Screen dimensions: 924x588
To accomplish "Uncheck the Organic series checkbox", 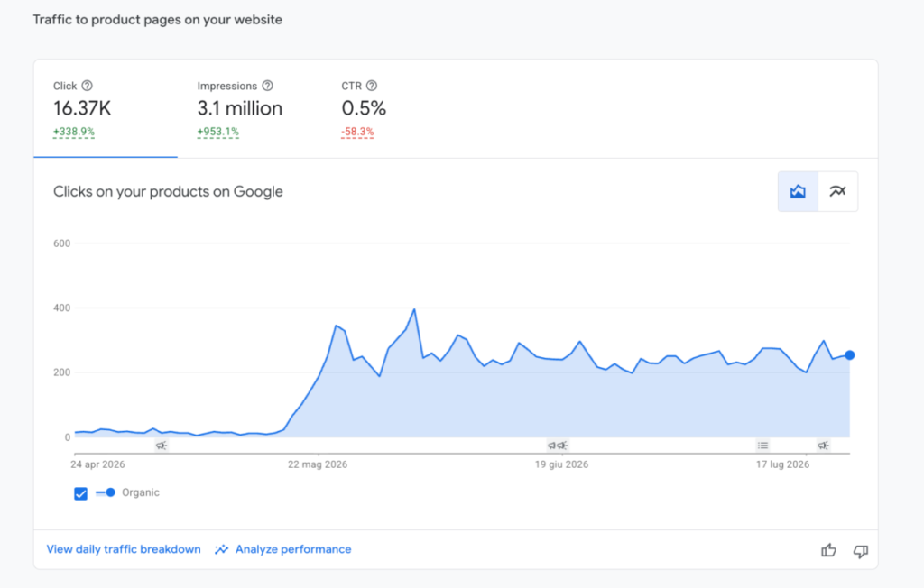I will pos(80,493).
